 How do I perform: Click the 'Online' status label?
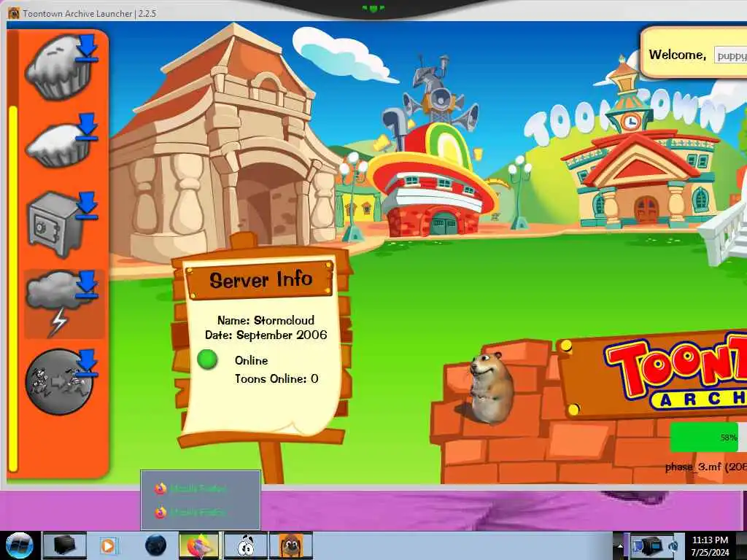coord(251,360)
